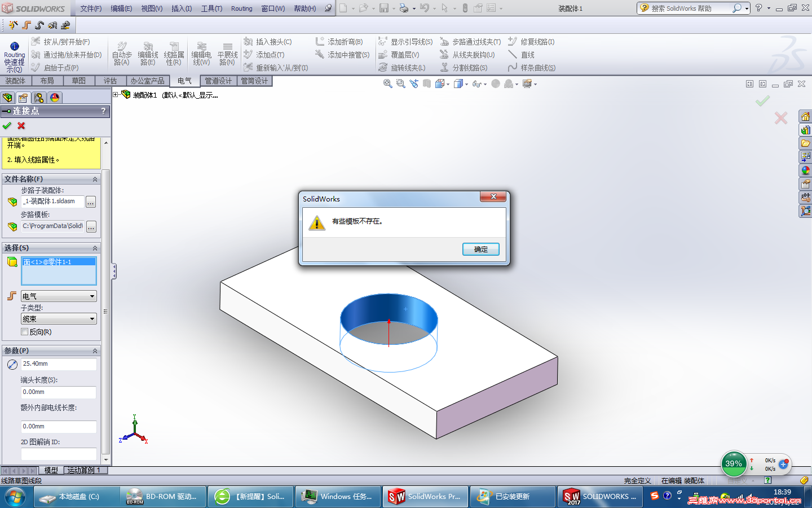Browse for 步路模板 file

tap(91, 226)
